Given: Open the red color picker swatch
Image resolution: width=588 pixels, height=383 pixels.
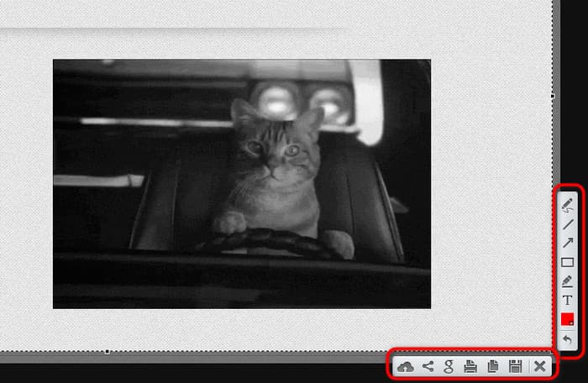Looking at the screenshot, I should pyautogui.click(x=567, y=320).
